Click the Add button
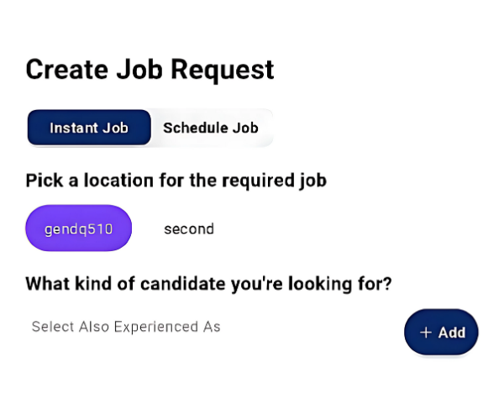 click(x=441, y=333)
